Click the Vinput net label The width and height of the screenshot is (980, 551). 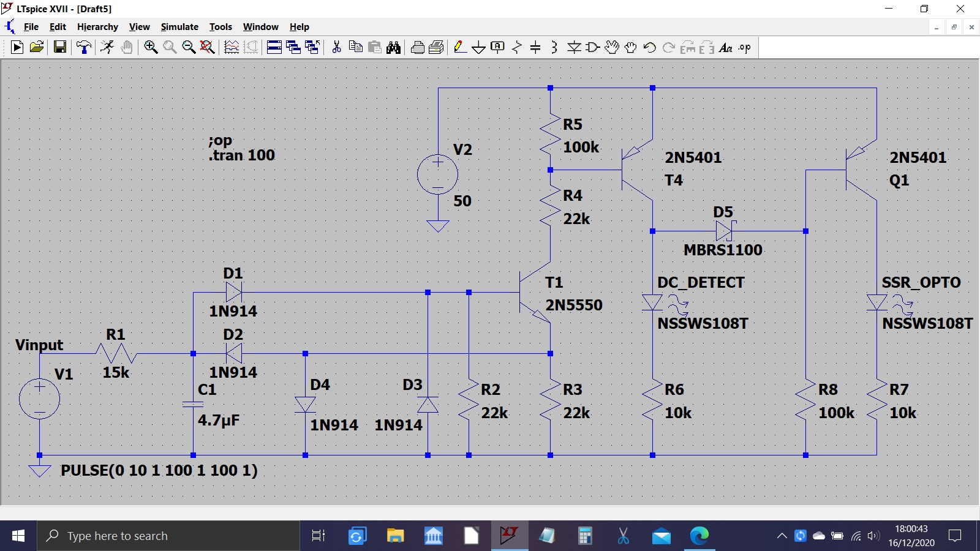[39, 345]
